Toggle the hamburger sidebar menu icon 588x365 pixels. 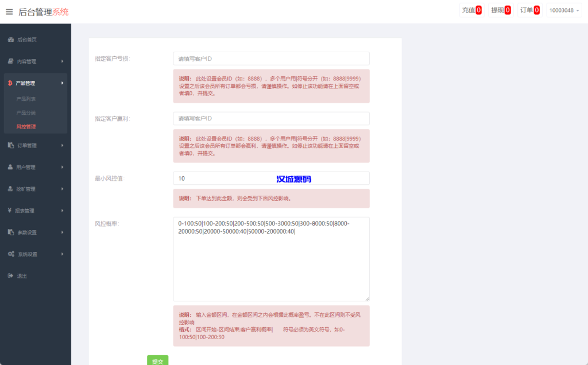(9, 11)
